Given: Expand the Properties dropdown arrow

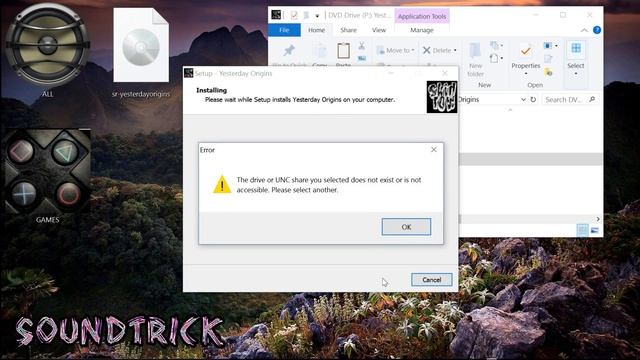Looking at the screenshot, I should click(526, 74).
